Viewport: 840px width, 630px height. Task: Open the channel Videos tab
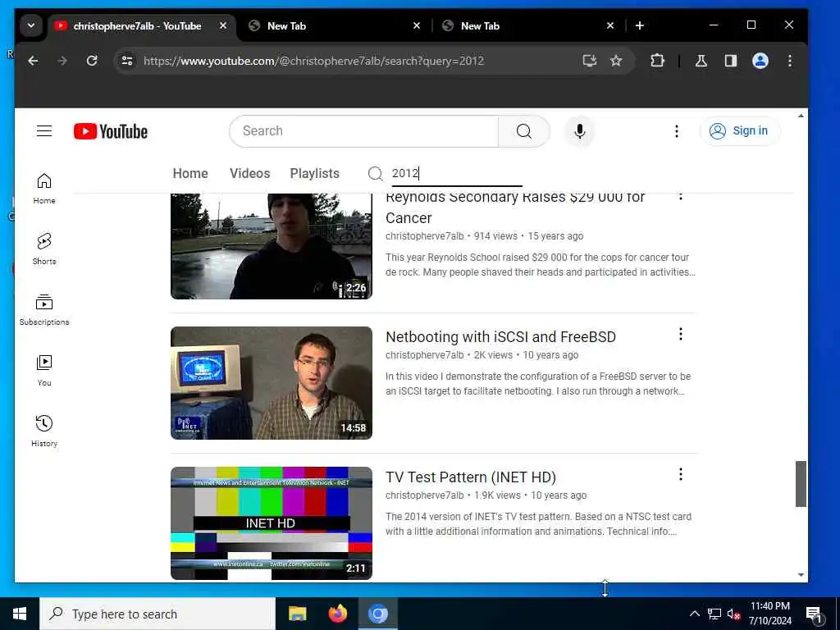coord(249,174)
